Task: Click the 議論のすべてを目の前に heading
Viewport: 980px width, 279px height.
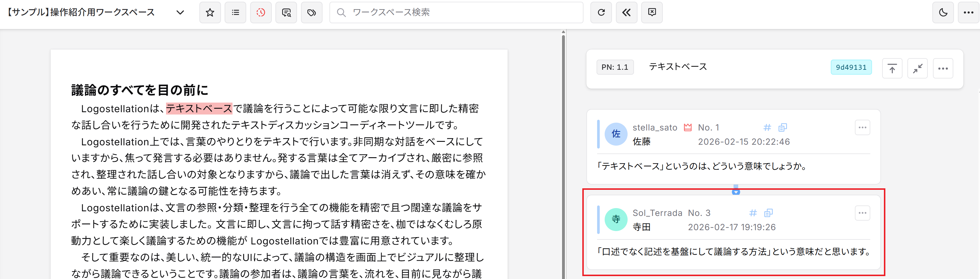Action: [x=140, y=90]
